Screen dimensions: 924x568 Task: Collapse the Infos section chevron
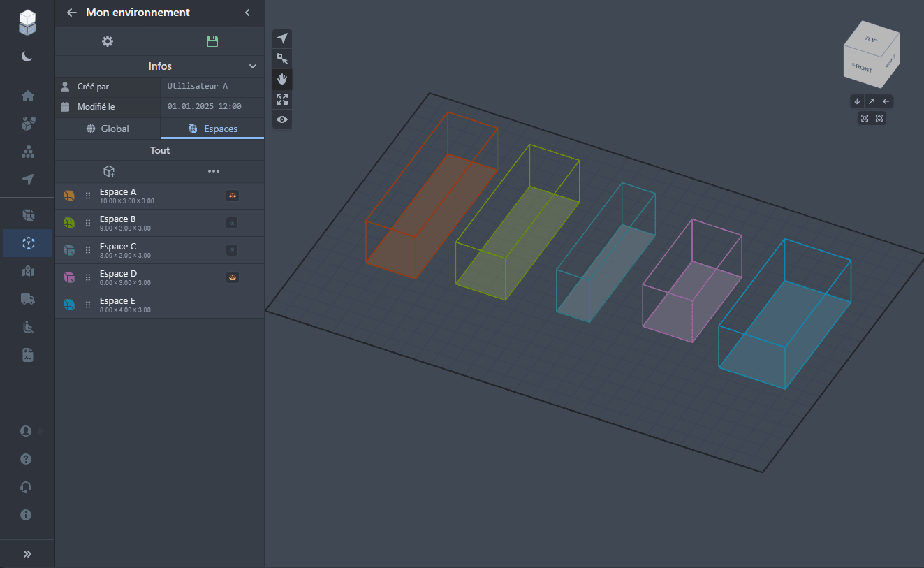point(253,66)
